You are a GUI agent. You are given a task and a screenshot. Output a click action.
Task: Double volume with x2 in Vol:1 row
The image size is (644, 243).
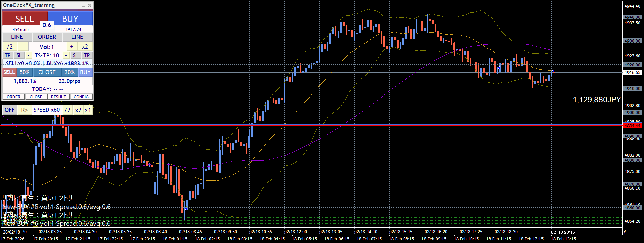point(85,47)
